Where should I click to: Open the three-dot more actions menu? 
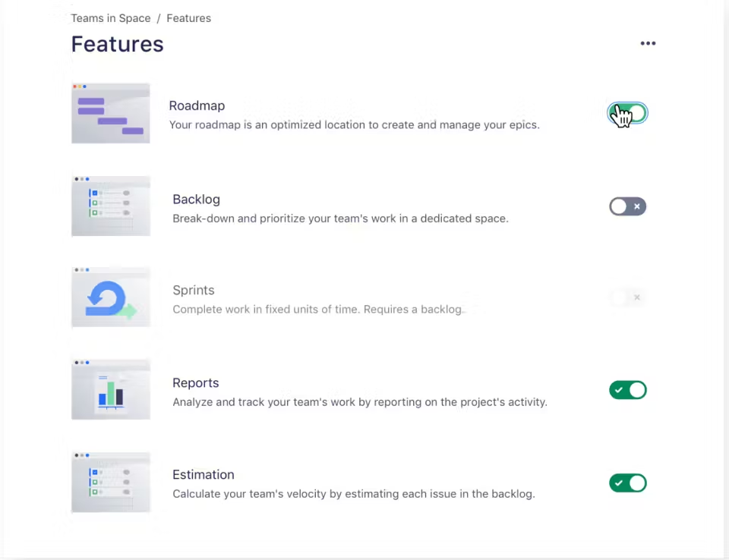[648, 44]
